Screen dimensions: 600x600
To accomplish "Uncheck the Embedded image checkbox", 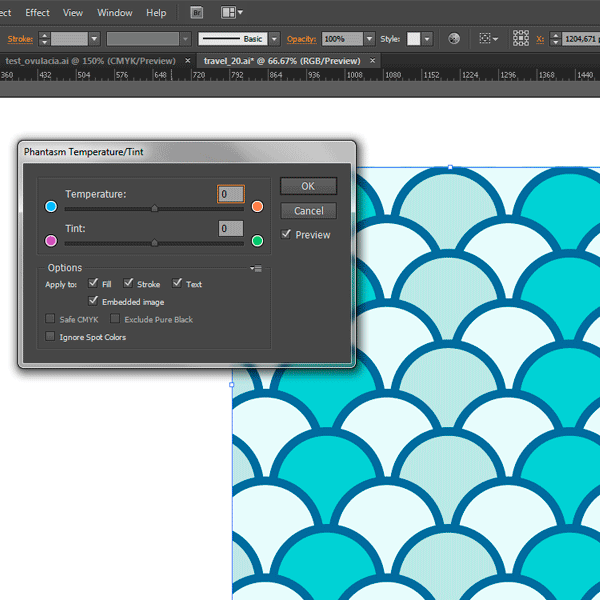I will coord(93,301).
